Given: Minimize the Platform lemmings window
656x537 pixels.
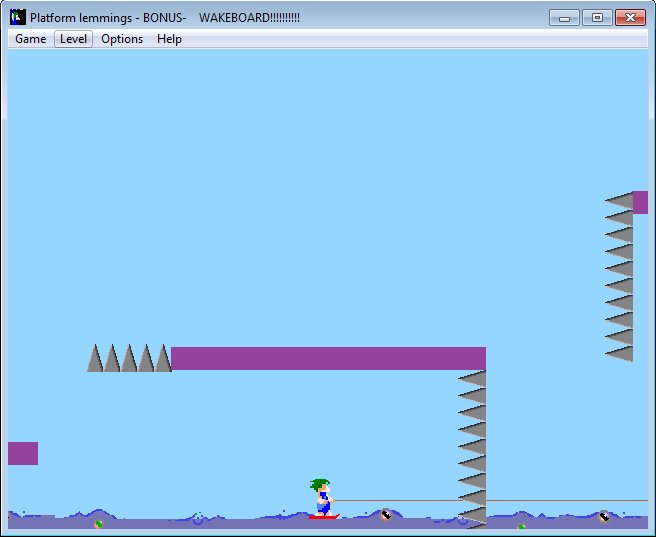Looking at the screenshot, I should tap(565, 18).
